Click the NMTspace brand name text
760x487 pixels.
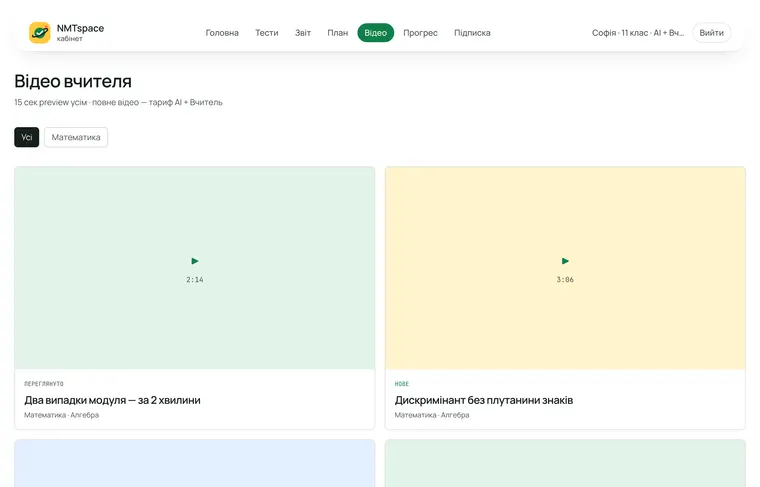point(80,28)
